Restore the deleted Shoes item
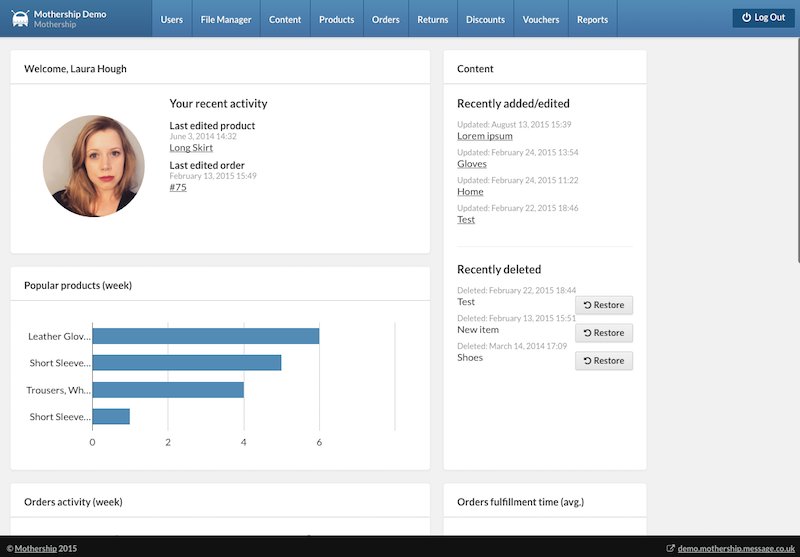Viewport: 800px width, 557px height. (604, 361)
